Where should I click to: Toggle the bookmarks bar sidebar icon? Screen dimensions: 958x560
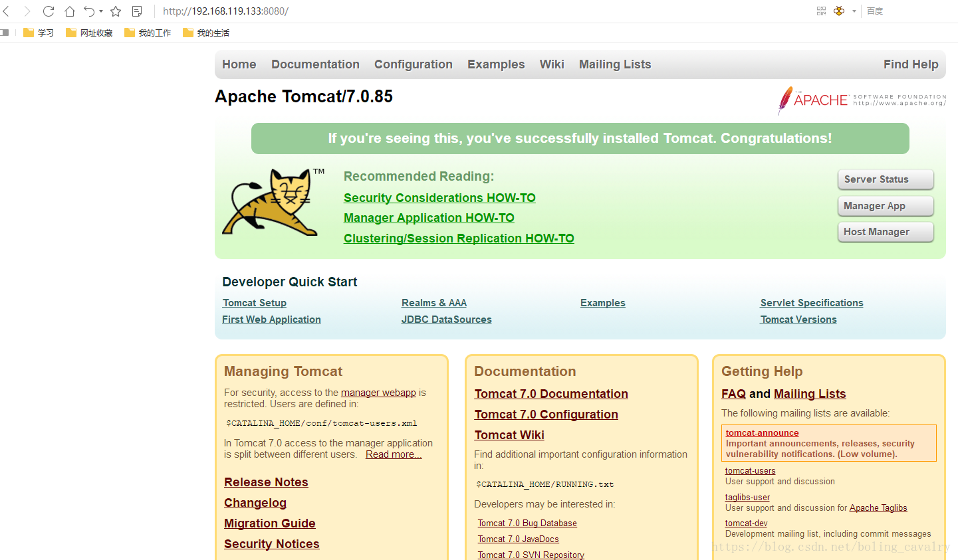(5, 33)
